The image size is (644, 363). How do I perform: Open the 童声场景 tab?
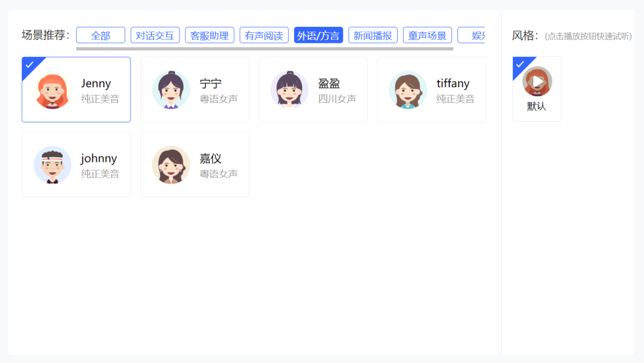pyautogui.click(x=427, y=36)
